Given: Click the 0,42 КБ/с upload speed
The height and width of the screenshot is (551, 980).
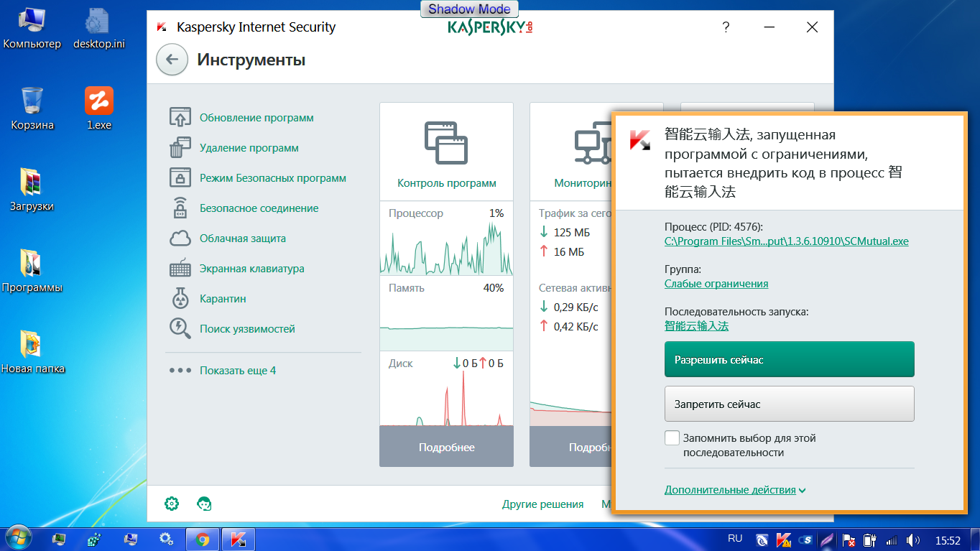Looking at the screenshot, I should pyautogui.click(x=576, y=327).
